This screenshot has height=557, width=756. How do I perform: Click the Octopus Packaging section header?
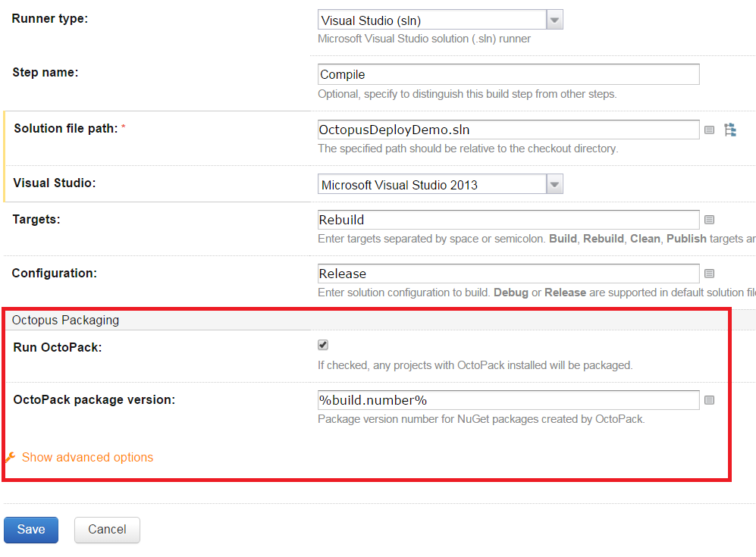click(x=65, y=320)
